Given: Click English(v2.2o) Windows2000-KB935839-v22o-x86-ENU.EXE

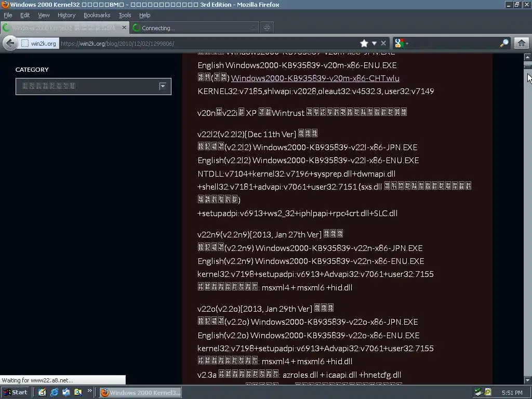Looking at the screenshot, I should tap(309, 335).
